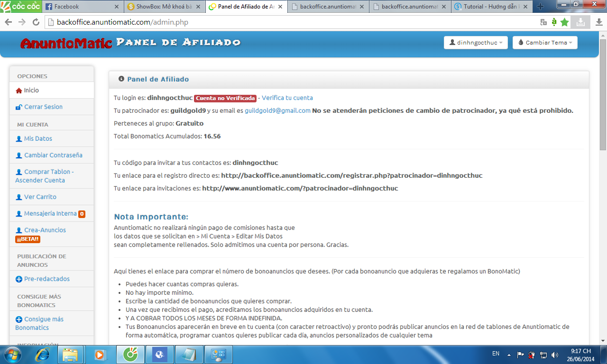Click the info icon beside Panel de Afiliado
The height and width of the screenshot is (364, 607).
(121, 79)
